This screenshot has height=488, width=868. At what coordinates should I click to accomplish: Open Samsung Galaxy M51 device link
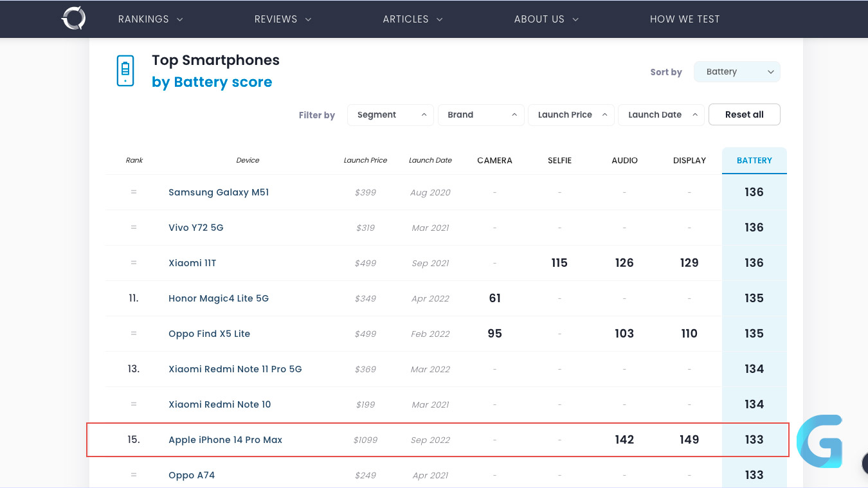tap(219, 192)
